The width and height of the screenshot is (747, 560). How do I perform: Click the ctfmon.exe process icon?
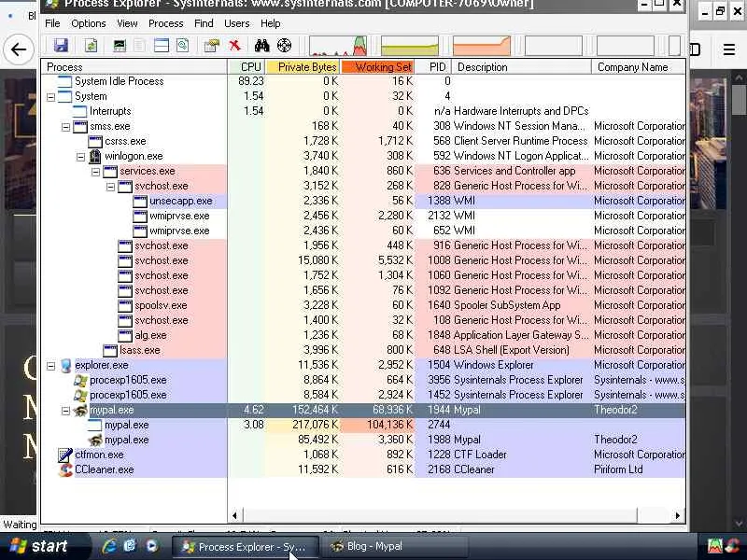[64, 455]
